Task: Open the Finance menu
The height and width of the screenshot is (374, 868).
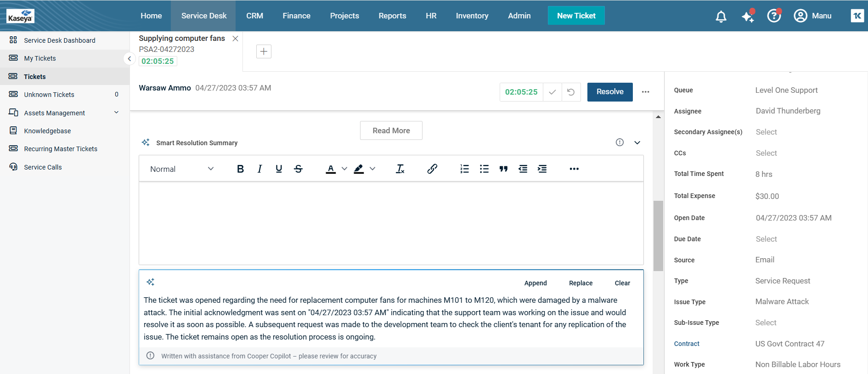Action: click(x=296, y=16)
